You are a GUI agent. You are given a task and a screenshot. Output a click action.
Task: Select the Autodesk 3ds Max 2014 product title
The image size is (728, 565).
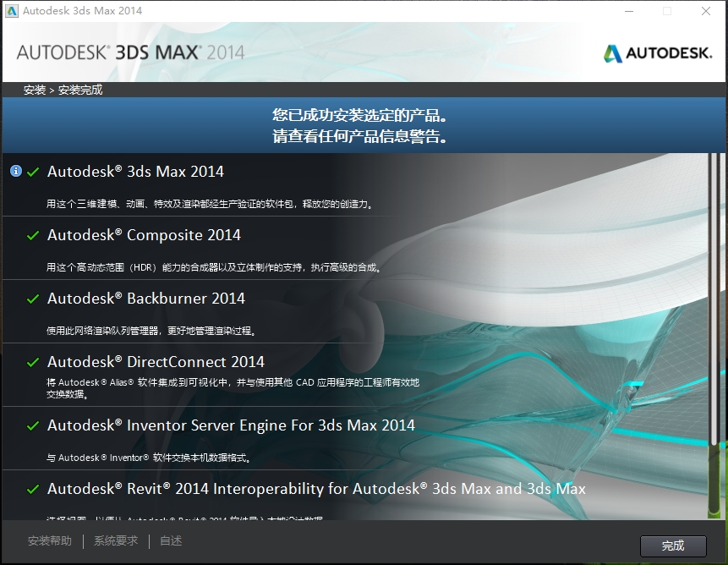(x=135, y=172)
